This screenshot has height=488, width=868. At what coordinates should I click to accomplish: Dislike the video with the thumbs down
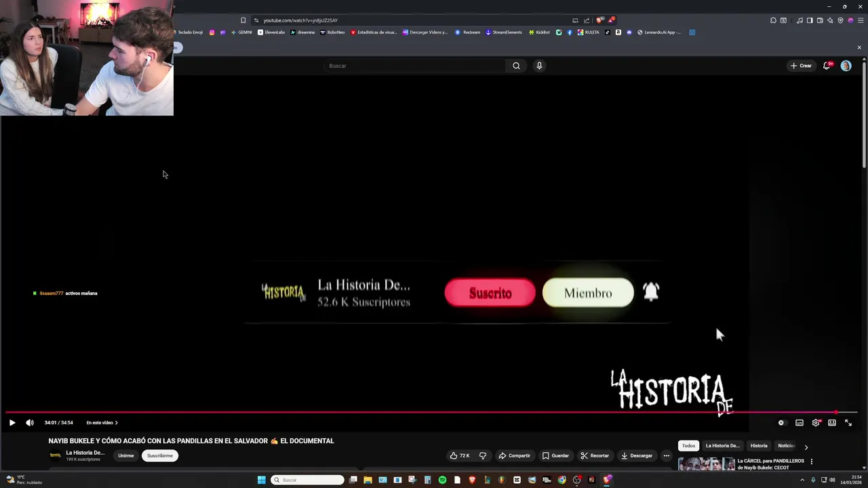tap(483, 455)
